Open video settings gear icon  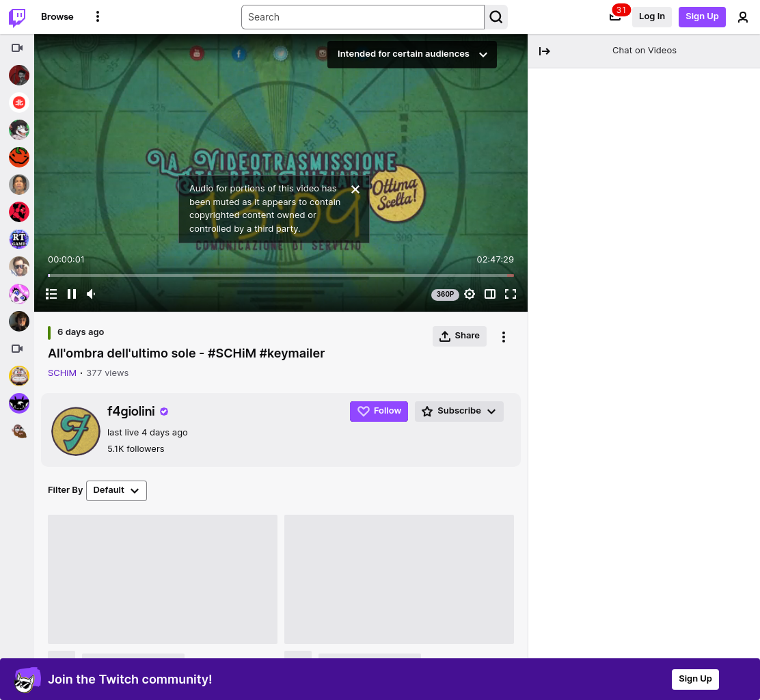pos(469,294)
